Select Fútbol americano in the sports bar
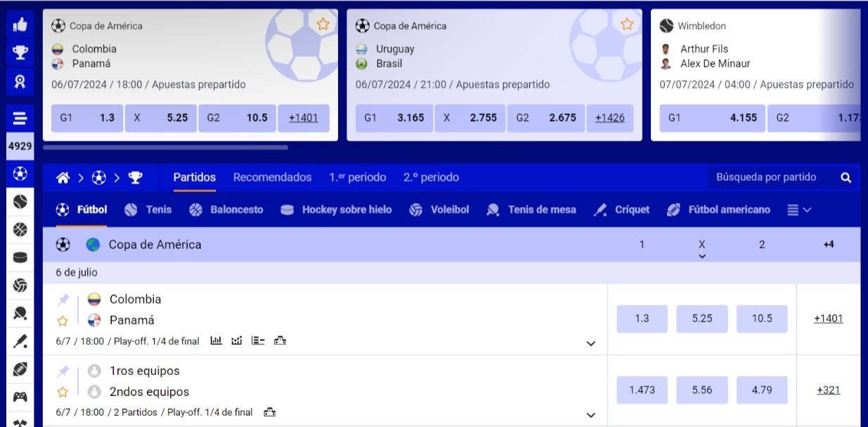 [718, 210]
